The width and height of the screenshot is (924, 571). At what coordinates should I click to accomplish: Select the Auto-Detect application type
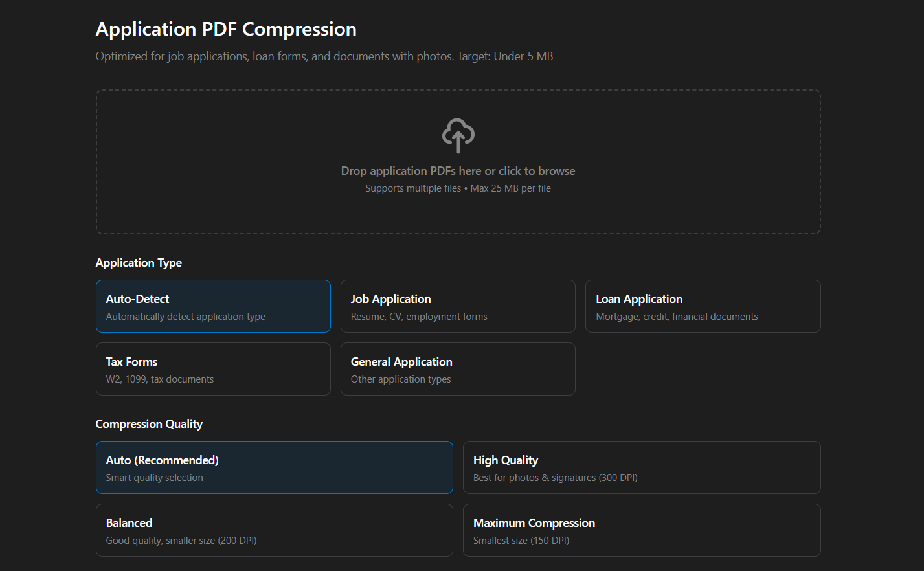[x=213, y=306]
